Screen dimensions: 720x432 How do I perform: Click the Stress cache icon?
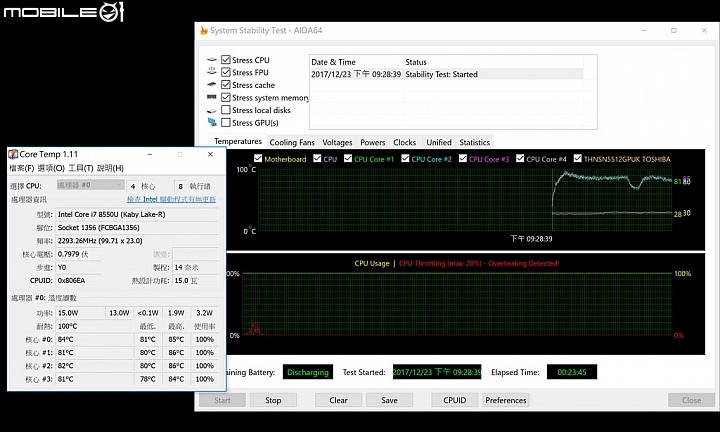point(212,84)
